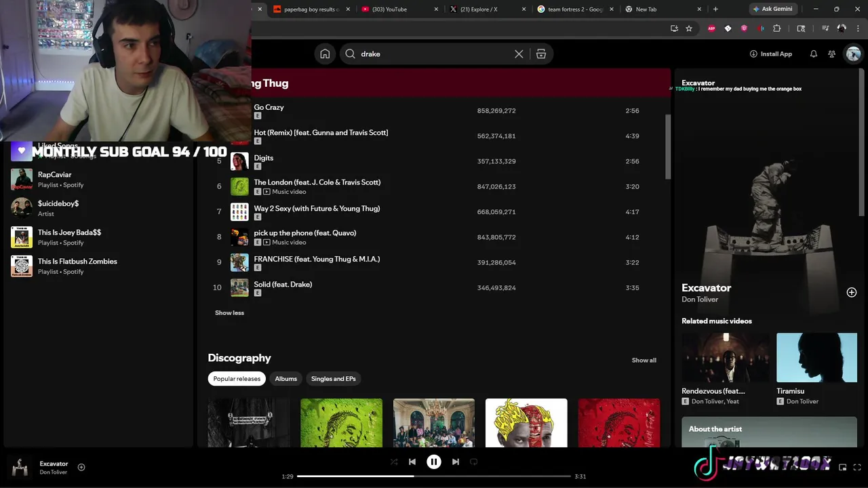Image resolution: width=868 pixels, height=488 pixels.
Task: Open Chrome profile avatar
Action: pyautogui.click(x=842, y=28)
